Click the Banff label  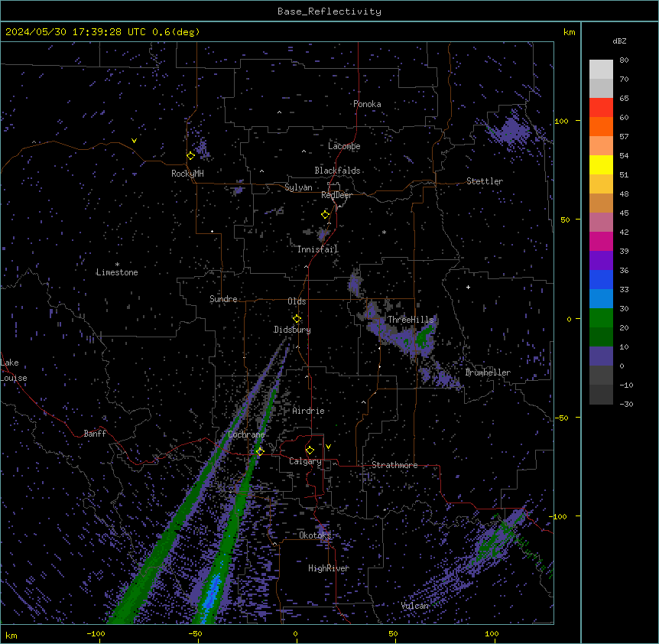pos(95,434)
